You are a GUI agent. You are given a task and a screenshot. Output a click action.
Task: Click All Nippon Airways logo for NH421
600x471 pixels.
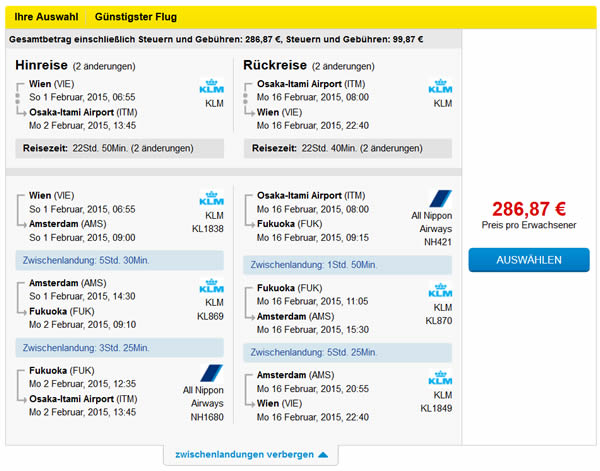[x=440, y=199]
